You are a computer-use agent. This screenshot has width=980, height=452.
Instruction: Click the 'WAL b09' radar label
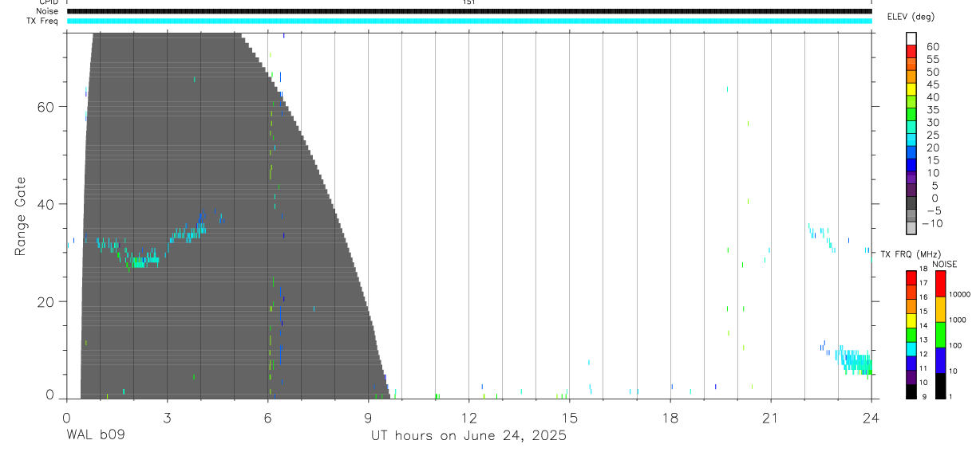(95, 435)
